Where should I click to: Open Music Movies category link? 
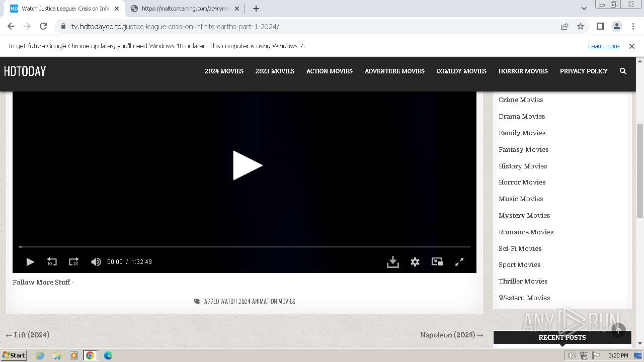[x=521, y=199]
